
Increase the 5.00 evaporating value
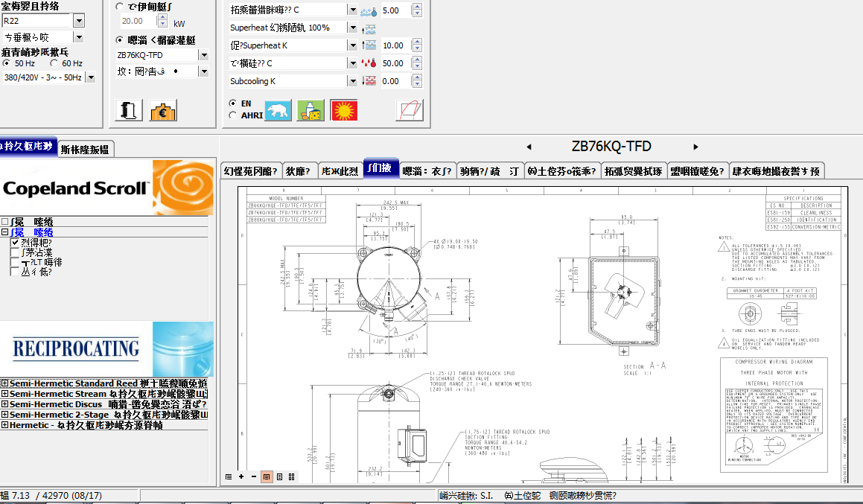coord(417,7)
